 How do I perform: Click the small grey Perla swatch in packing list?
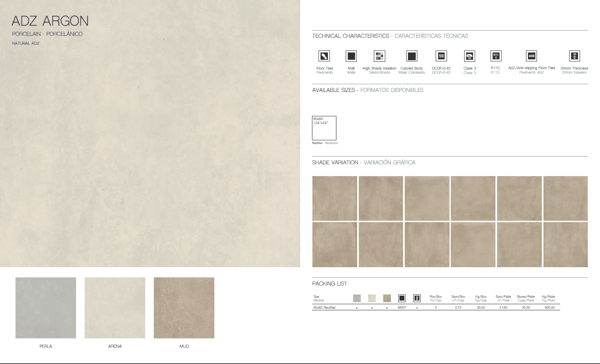[357, 299]
